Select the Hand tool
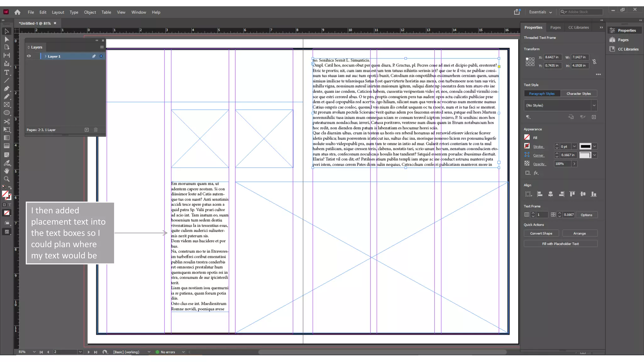Viewport: 644px width, 362px height. [7, 171]
